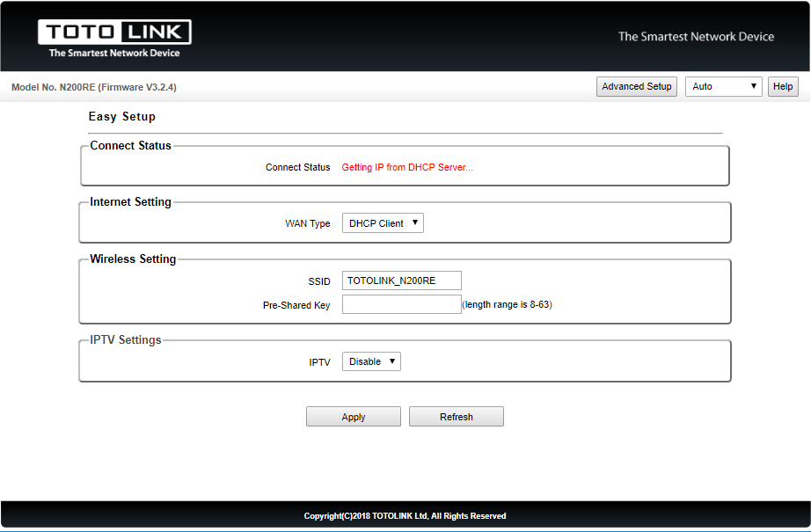Open the Auto language dropdown
Screen dimensions: 811x532
point(723,86)
